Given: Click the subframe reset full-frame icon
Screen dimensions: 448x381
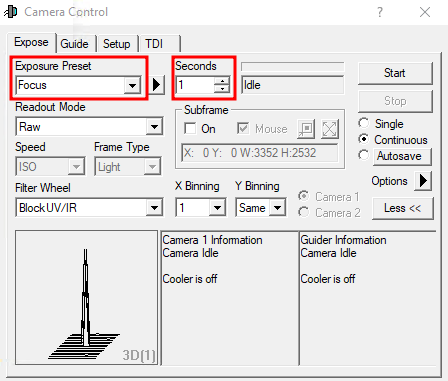Looking at the screenshot, I should [330, 129].
